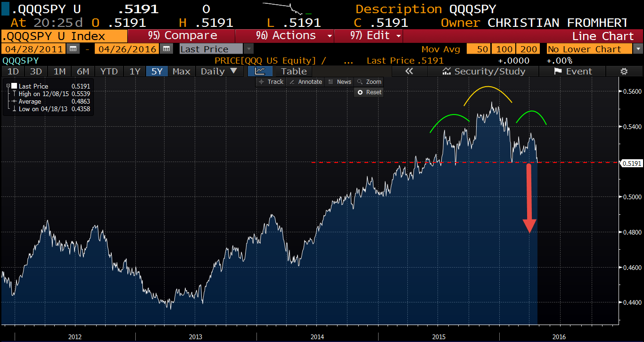The height and width of the screenshot is (342, 644).
Task: Toggle the 200-day moving average
Action: [528, 49]
